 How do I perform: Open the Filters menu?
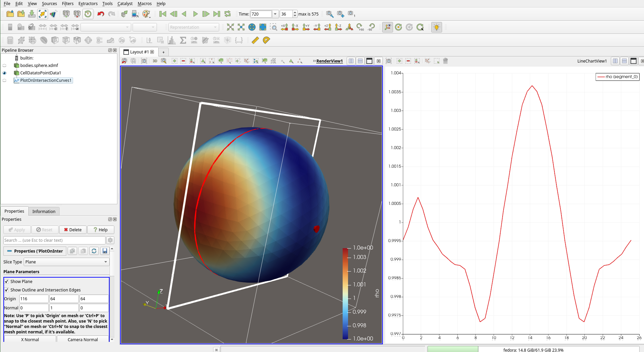coord(68,3)
